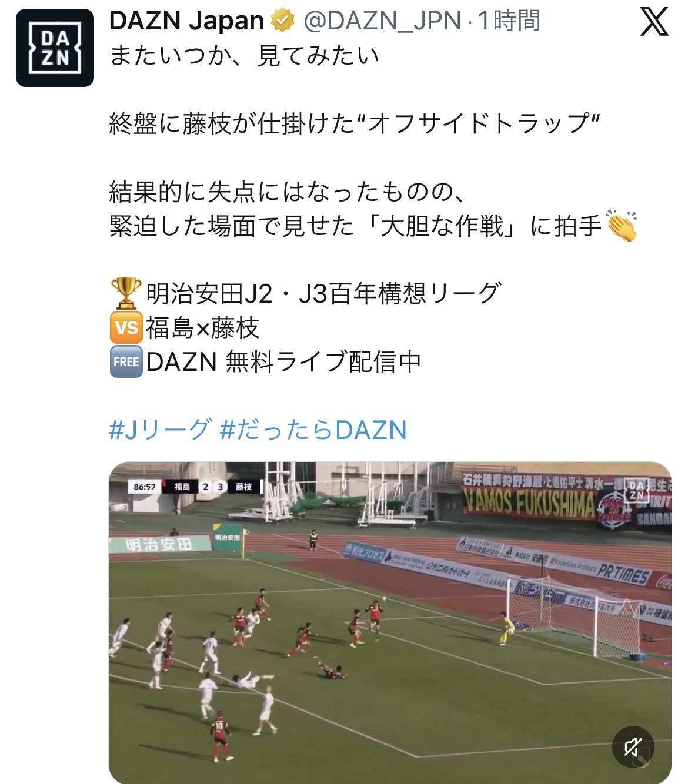Screen dimensions: 688x784
Task: Open the DAZN Japan profile avatar
Action: coord(55,48)
